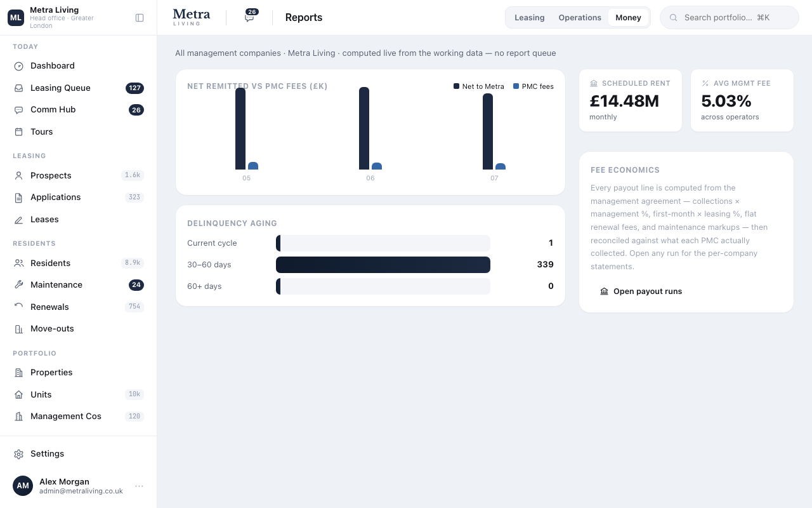Open header messages icon with 26 badge
This screenshot has height=508, width=812.
tap(250, 17)
